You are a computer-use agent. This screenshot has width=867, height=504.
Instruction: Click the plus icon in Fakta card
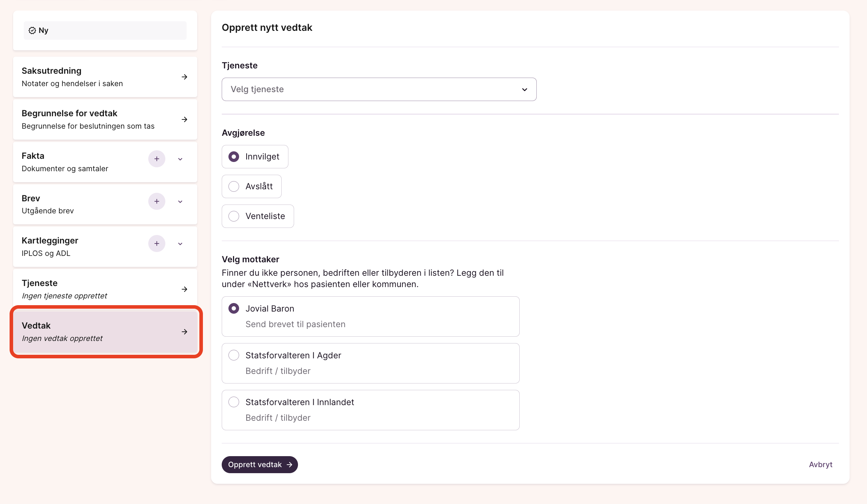click(156, 159)
